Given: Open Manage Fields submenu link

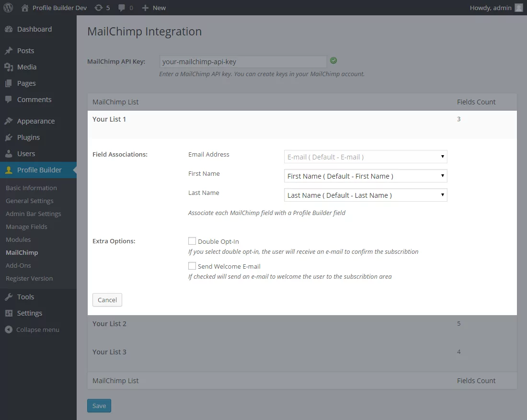Looking at the screenshot, I should coord(26,227).
